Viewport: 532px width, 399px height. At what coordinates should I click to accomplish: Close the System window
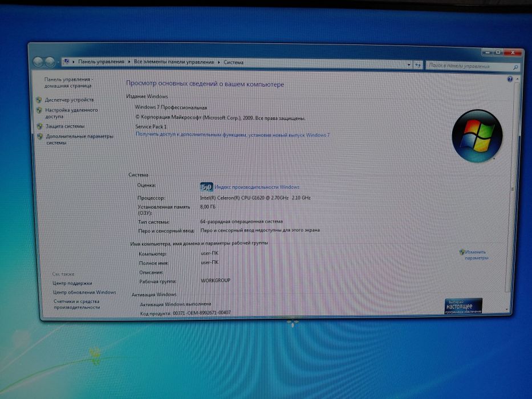tap(513, 52)
